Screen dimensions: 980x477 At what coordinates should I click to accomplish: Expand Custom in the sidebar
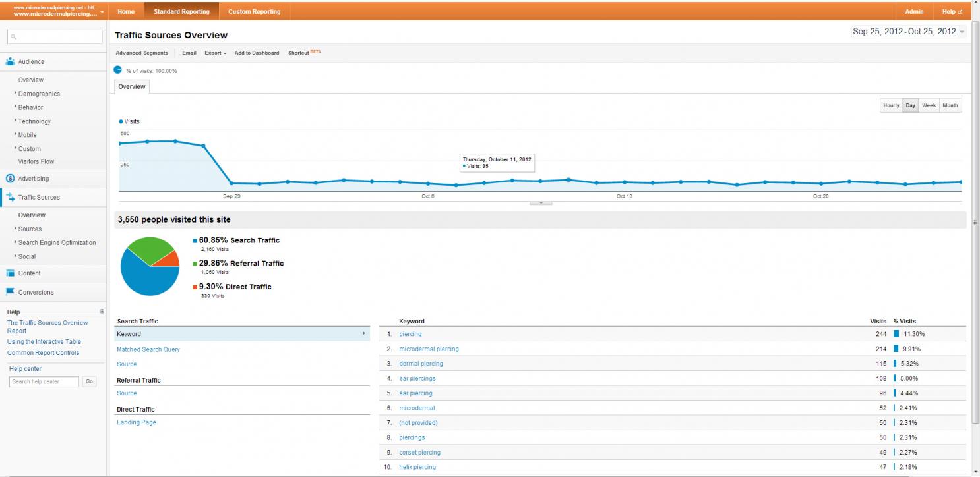point(29,149)
